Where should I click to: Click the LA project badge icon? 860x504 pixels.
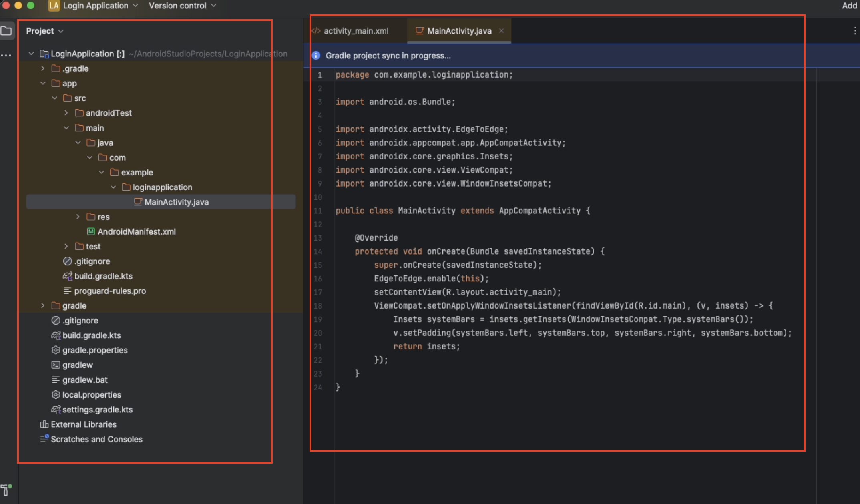[54, 6]
